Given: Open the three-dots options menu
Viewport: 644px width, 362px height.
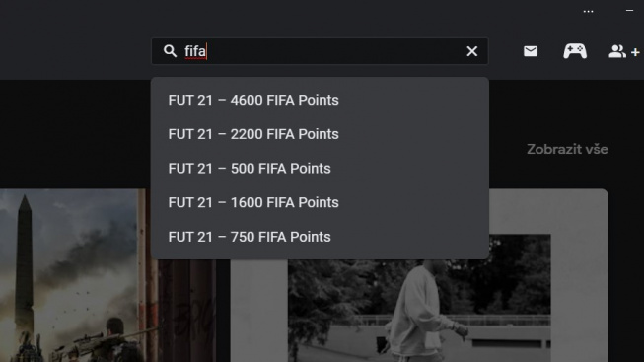Looking at the screenshot, I should [588, 12].
